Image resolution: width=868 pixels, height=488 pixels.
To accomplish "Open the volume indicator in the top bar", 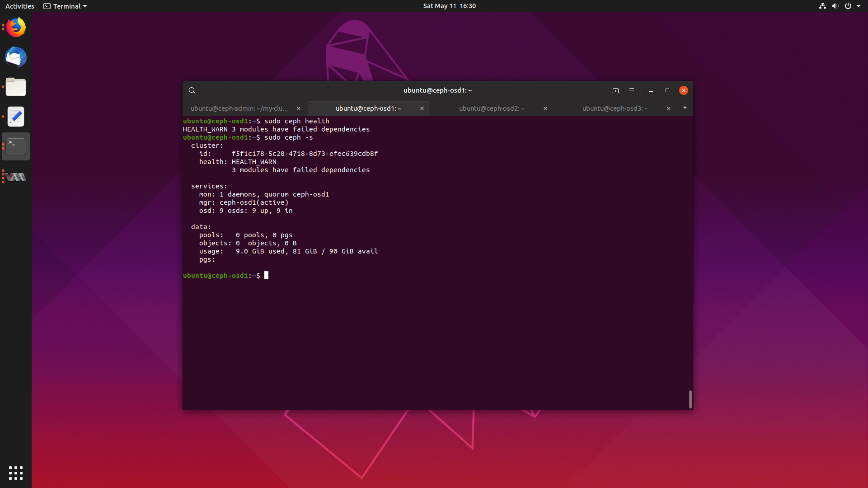I will coord(835,6).
